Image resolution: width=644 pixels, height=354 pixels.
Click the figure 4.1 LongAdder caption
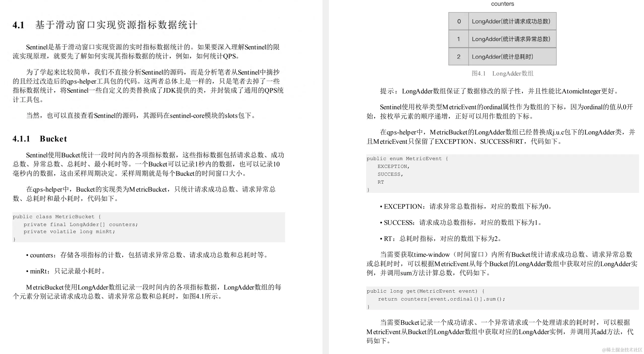click(x=502, y=74)
